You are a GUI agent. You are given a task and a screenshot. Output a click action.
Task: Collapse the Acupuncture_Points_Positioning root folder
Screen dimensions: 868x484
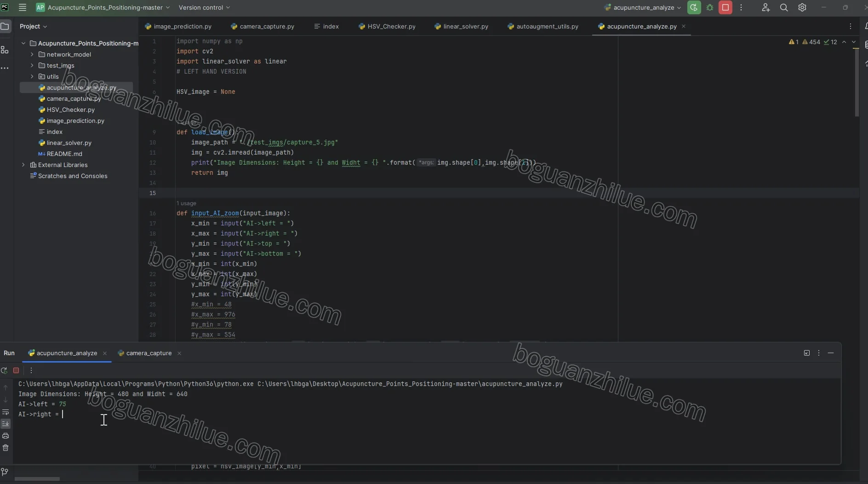point(23,43)
